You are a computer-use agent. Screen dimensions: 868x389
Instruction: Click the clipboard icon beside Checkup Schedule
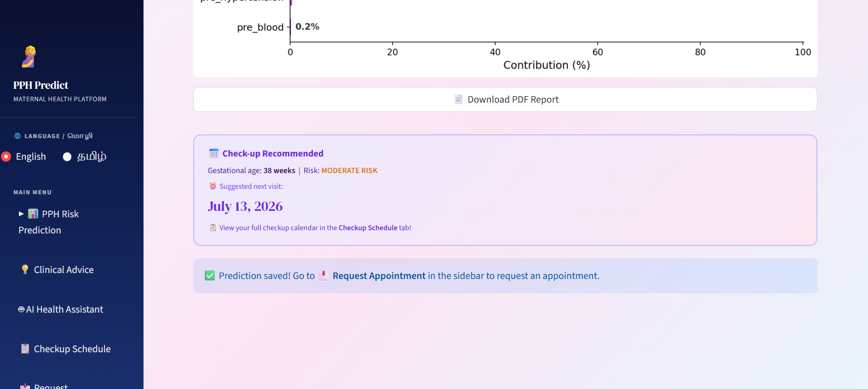pos(25,348)
